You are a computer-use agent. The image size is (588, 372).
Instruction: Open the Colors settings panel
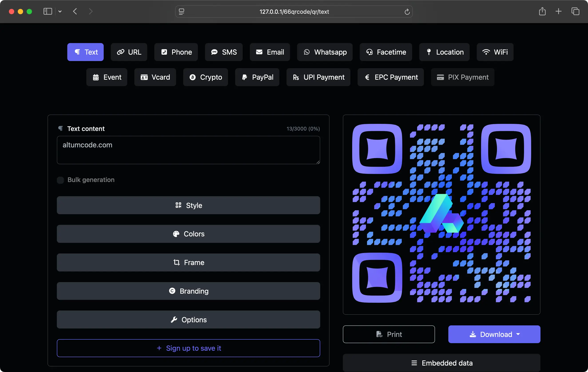click(188, 234)
